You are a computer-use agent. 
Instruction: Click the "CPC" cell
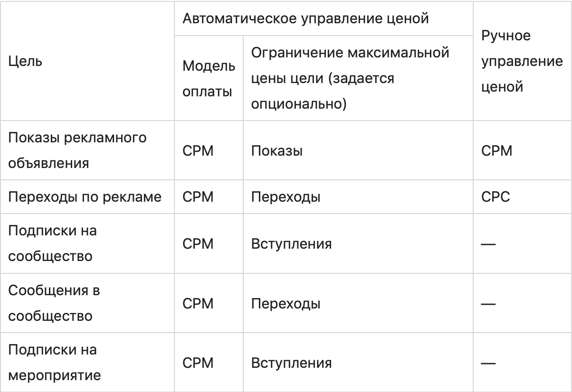[x=496, y=197]
